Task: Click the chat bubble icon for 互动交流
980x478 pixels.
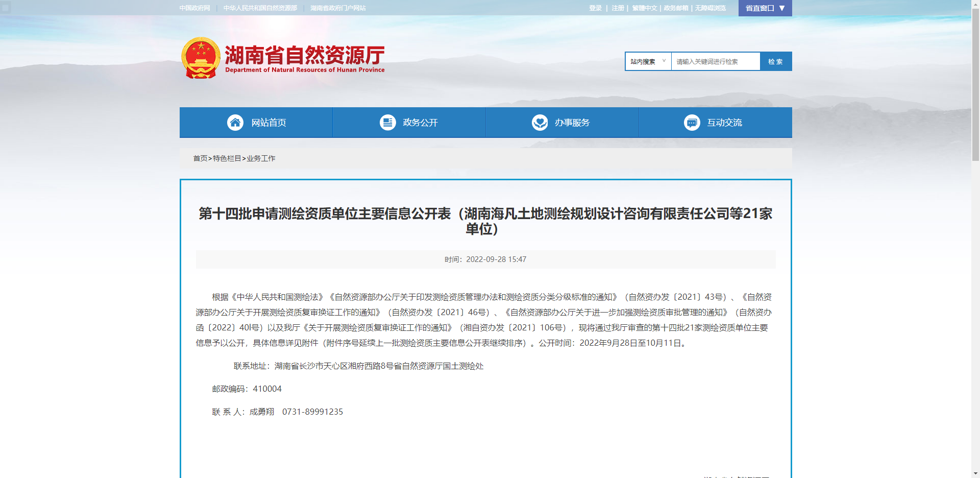Action: point(692,122)
